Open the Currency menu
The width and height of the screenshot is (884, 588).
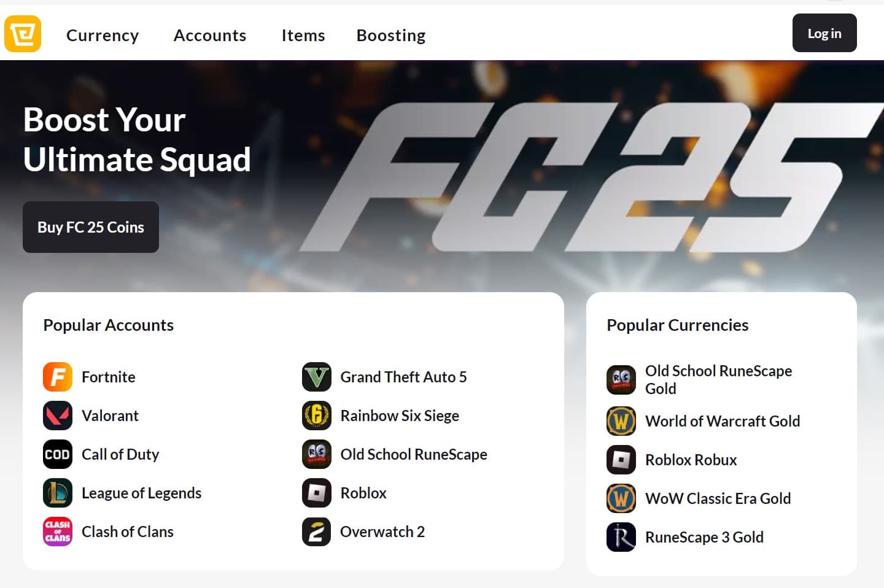[103, 36]
